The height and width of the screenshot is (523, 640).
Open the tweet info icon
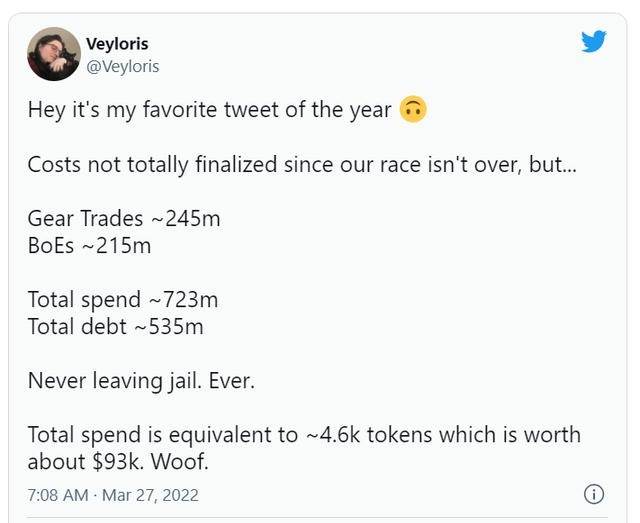click(x=593, y=494)
